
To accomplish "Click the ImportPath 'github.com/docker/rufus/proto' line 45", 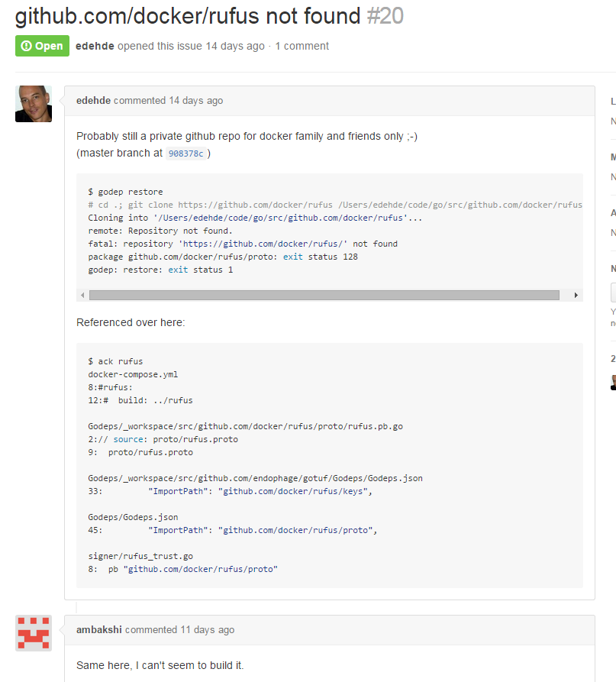I will (x=233, y=531).
